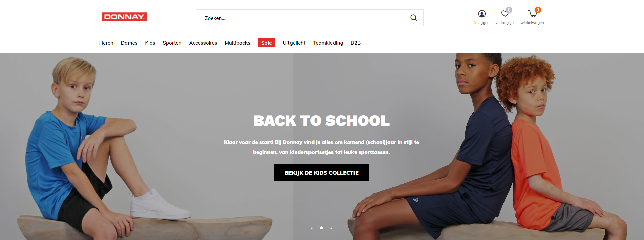Open the Accessoires menu
The height and width of the screenshot is (240, 644).
203,43
